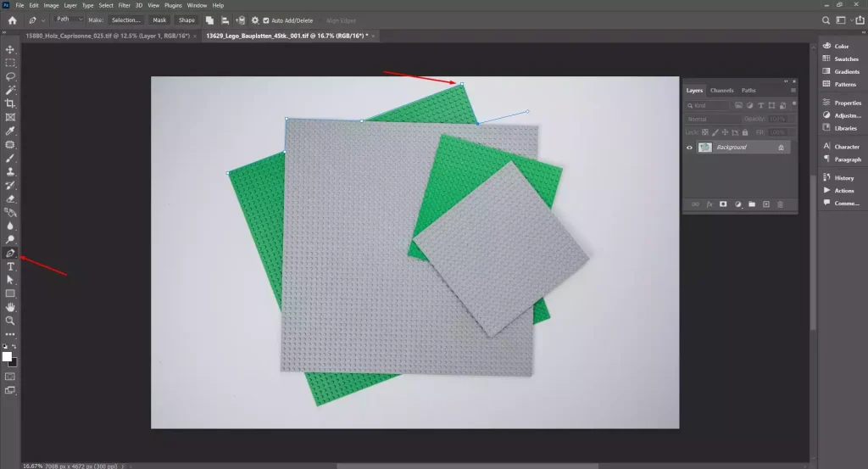Hide the Background layer eye icon
The image size is (868, 469).
click(x=690, y=148)
